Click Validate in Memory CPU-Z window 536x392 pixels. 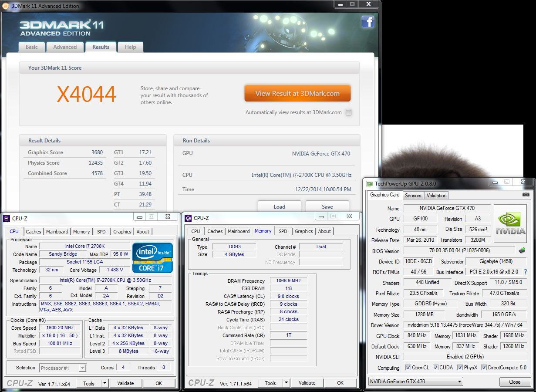(x=307, y=383)
